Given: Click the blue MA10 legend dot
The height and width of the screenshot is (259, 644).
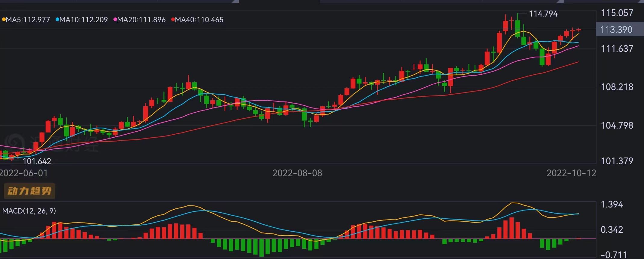Looking at the screenshot, I should pyautogui.click(x=57, y=20).
